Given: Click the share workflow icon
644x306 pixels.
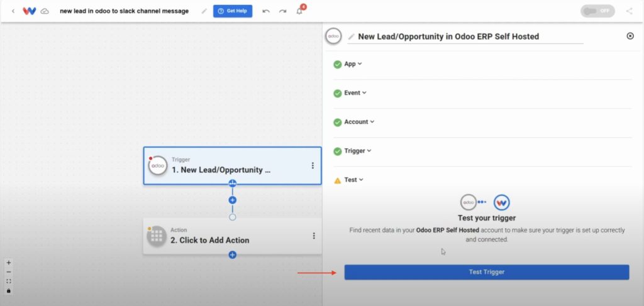Looking at the screenshot, I should [629, 11].
